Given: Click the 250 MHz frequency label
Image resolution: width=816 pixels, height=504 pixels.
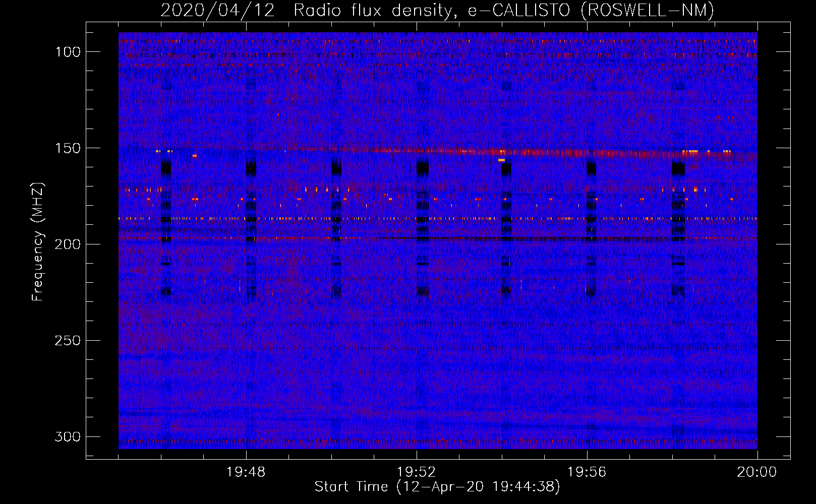Looking at the screenshot, I should pos(67,341).
